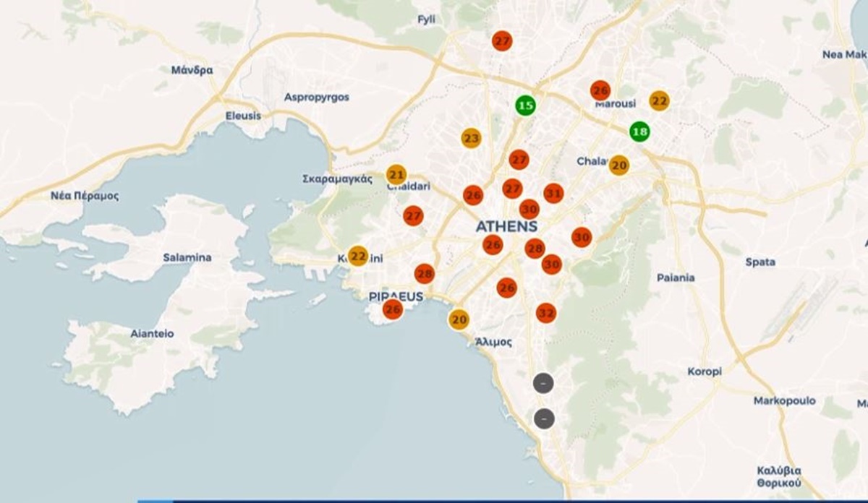Select the green 18 marker near Chalandri
This screenshot has width=868, height=503.
point(639,132)
